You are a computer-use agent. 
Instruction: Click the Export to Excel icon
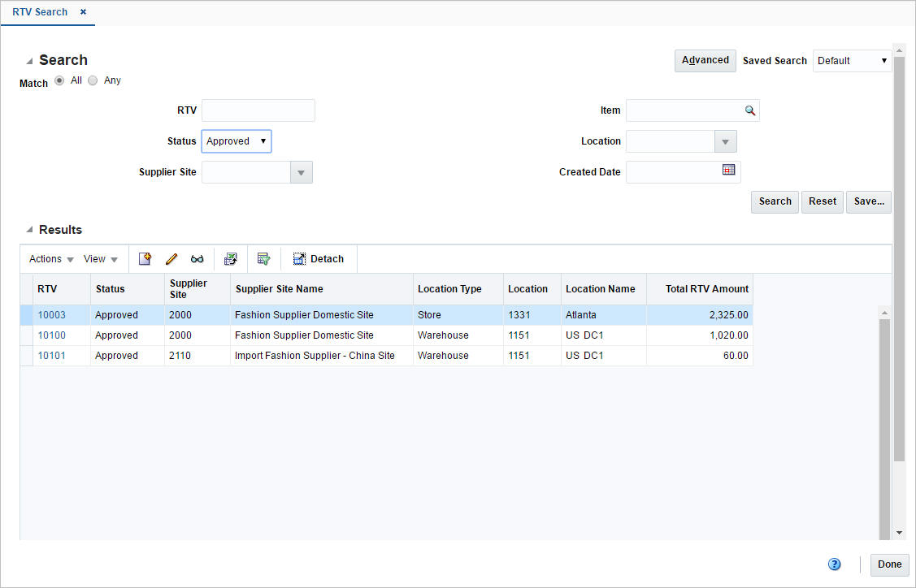pos(231,259)
